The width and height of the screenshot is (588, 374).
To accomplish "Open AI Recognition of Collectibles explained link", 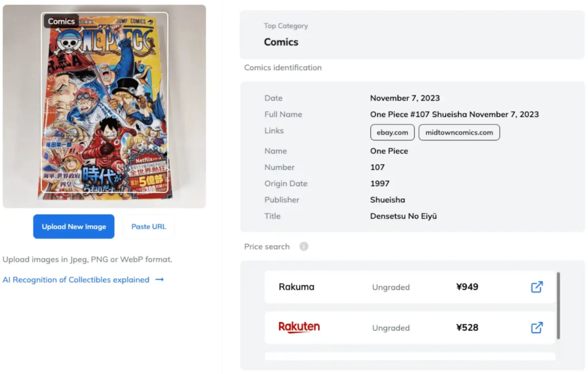I will click(x=76, y=279).
